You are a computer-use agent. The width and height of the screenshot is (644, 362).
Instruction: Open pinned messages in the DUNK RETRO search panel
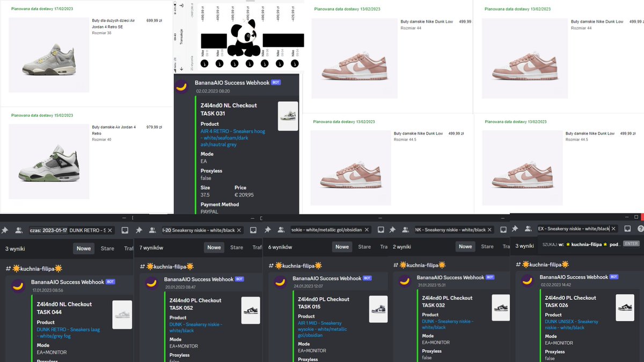click(x=5, y=230)
